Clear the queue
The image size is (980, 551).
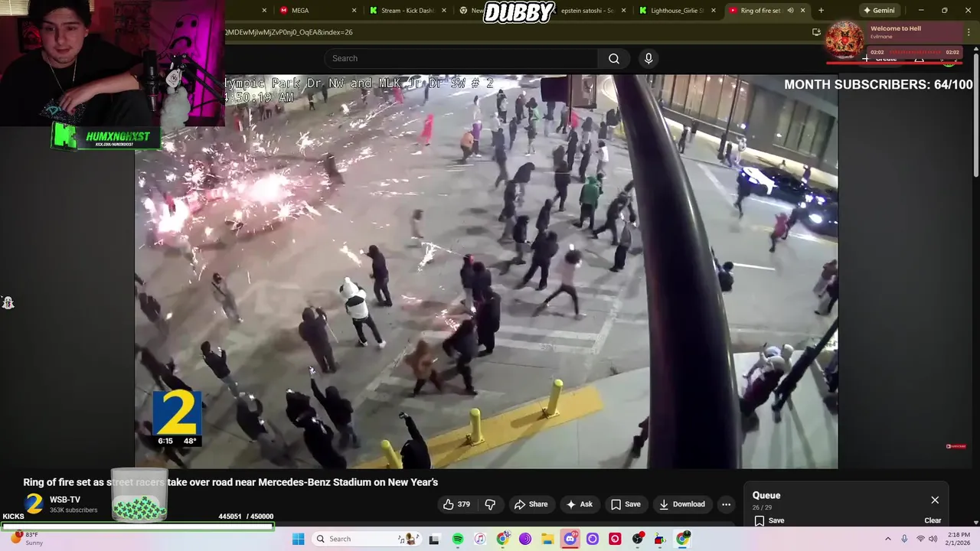(933, 520)
